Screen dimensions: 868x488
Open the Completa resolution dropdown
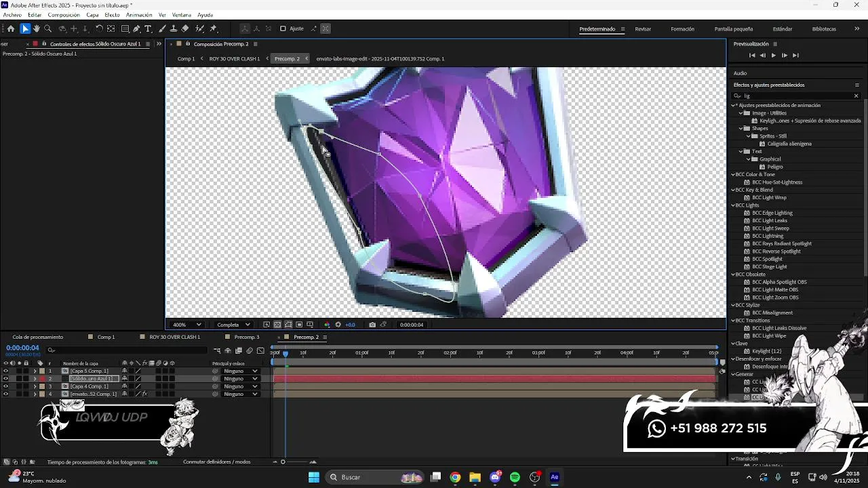(x=233, y=325)
